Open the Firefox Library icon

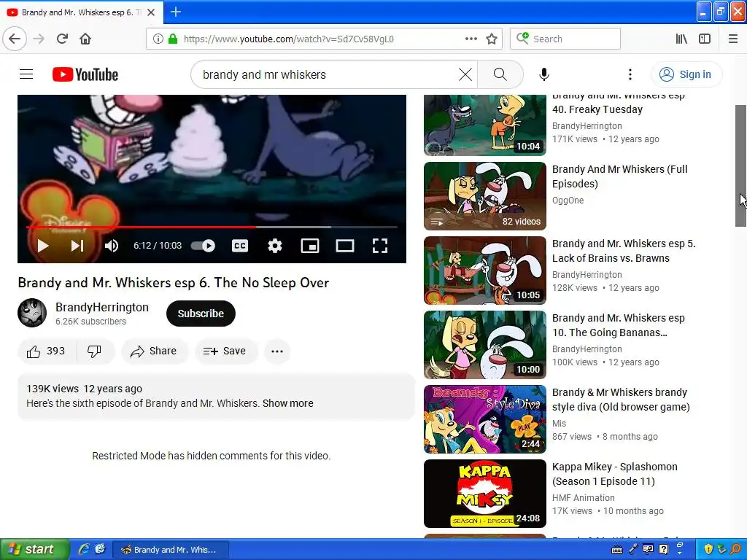681,39
